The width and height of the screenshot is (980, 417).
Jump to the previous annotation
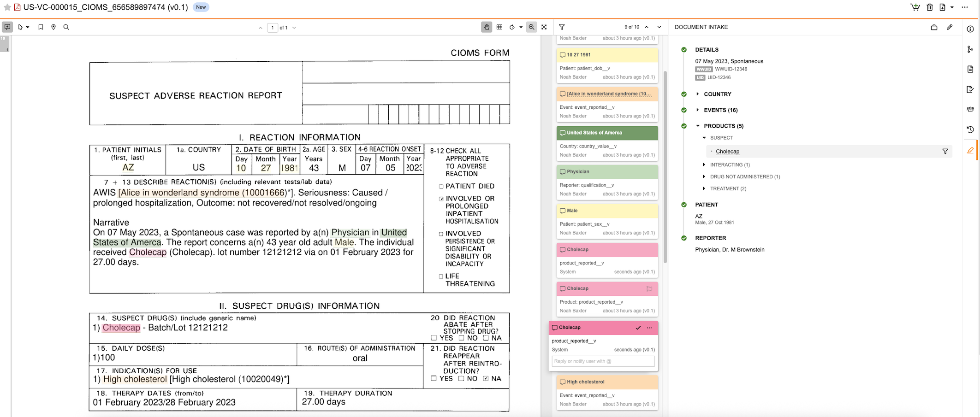click(647, 27)
